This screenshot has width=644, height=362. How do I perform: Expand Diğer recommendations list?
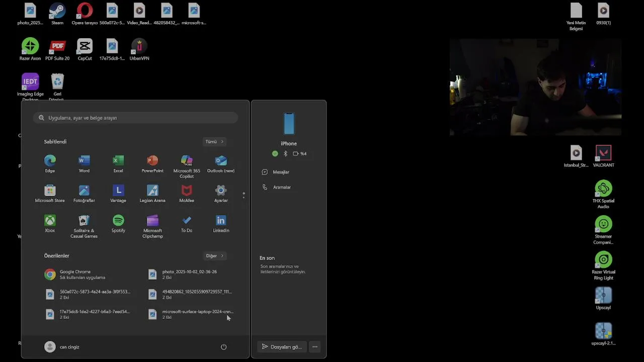(x=215, y=256)
